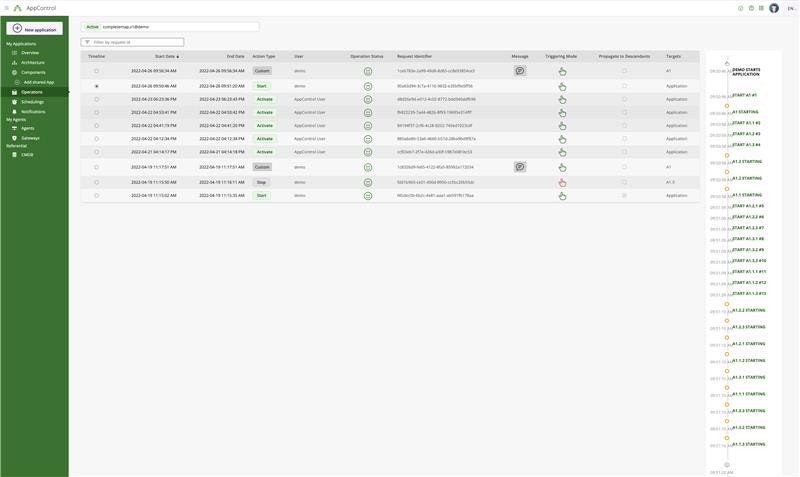This screenshot has width=800, height=477.
Task: Focus the Filter by request id field
Action: click(133, 42)
